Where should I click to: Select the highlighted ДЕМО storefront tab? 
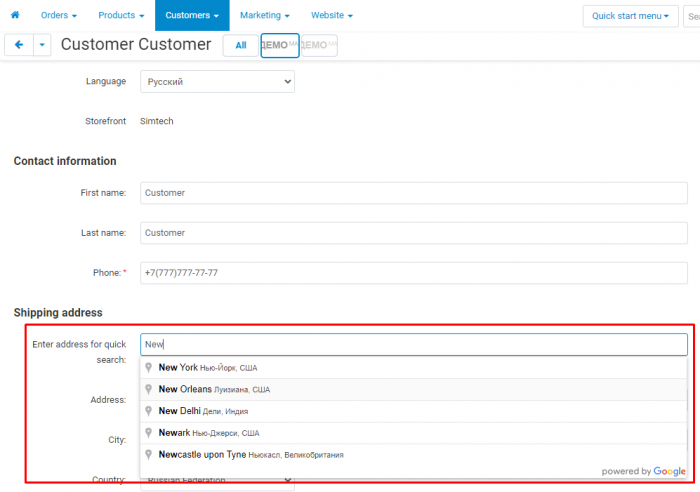point(280,46)
